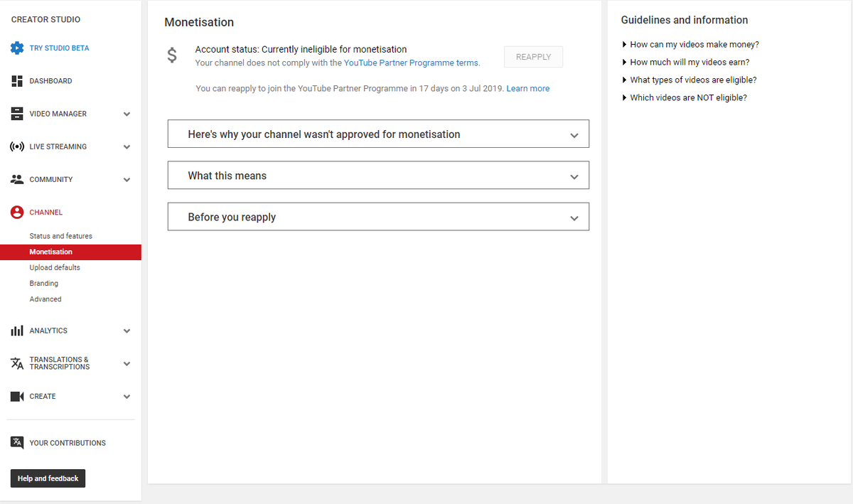Click the Community people icon
The image size is (853, 504).
(17, 179)
